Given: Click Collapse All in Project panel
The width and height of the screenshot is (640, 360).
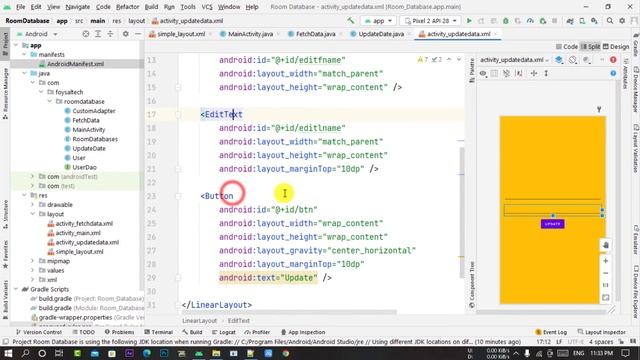Looking at the screenshot, I should coord(110,34).
